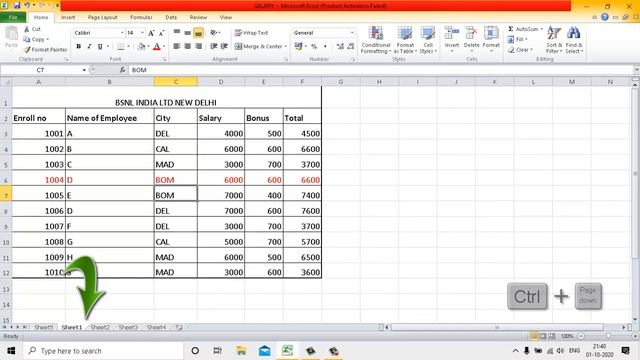Click Increase Decimal icon

pyautogui.click(x=340, y=47)
